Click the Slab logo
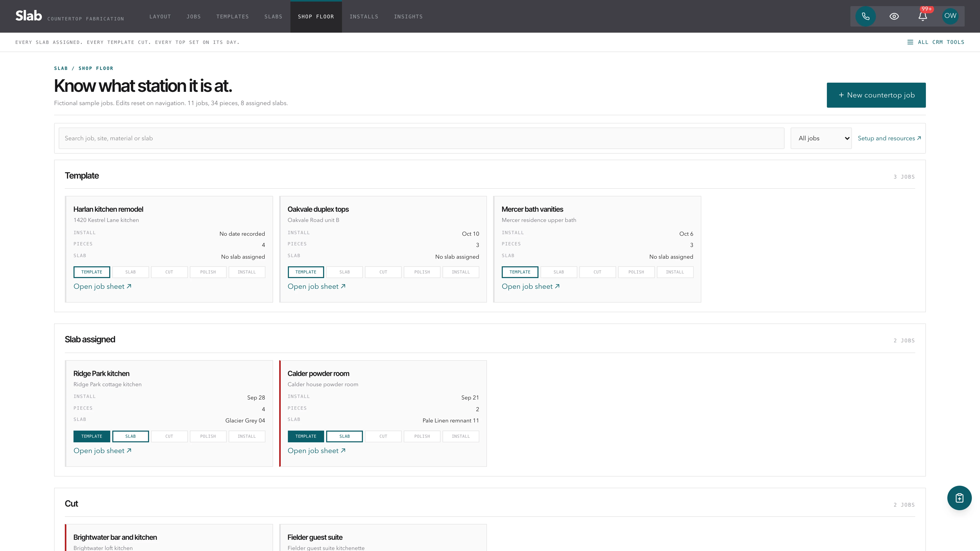Screen dimensions: 980x551 (29, 16)
